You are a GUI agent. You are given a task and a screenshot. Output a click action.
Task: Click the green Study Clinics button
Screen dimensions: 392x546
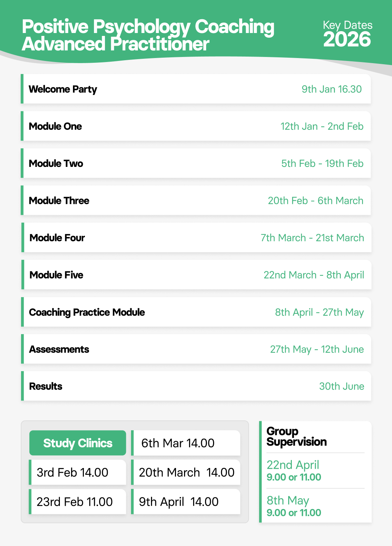78,443
